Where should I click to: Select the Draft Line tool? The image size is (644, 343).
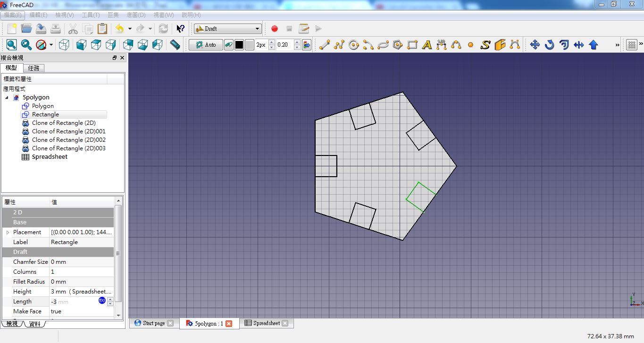pyautogui.click(x=325, y=45)
